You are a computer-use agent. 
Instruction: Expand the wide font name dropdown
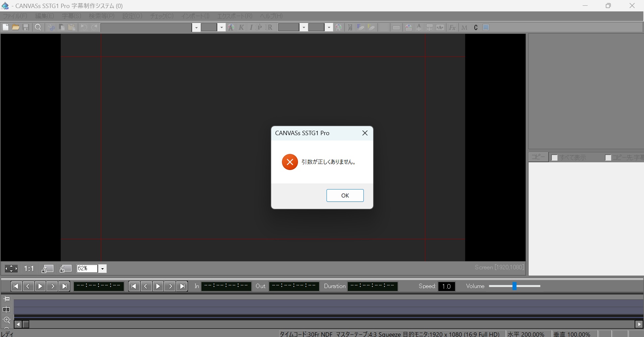(196, 27)
